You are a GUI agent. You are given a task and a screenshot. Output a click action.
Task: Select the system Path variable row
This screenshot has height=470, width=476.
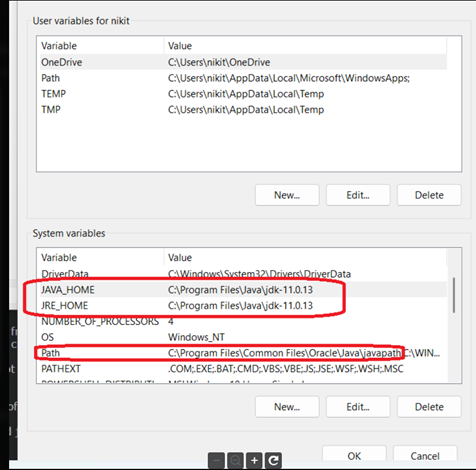(243, 353)
